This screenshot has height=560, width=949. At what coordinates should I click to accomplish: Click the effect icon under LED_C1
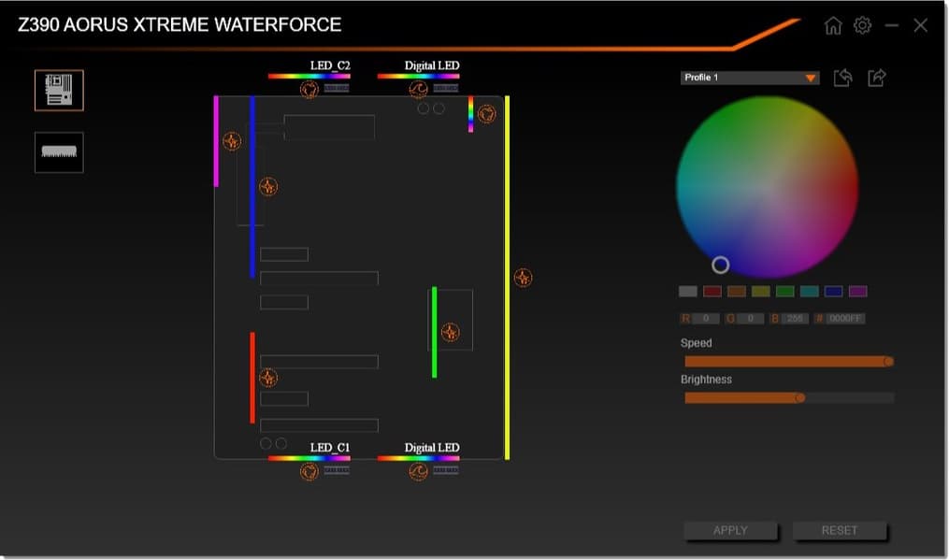[x=309, y=471]
